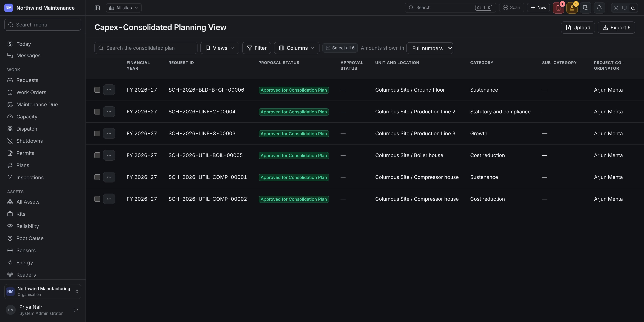The width and height of the screenshot is (644, 322).
Task: Click the global Search box with Ctrl K
Action: coord(450,8)
